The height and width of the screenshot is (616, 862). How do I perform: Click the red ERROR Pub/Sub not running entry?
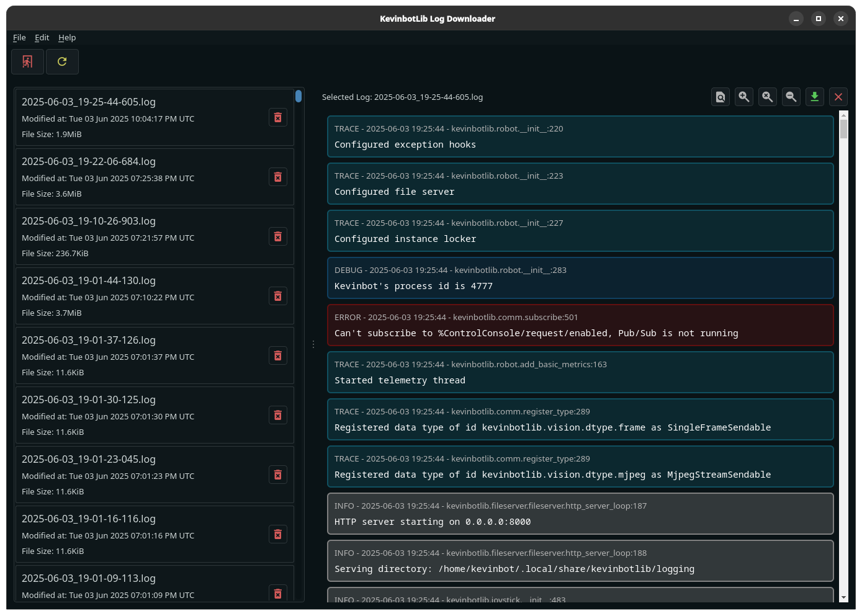(x=580, y=325)
